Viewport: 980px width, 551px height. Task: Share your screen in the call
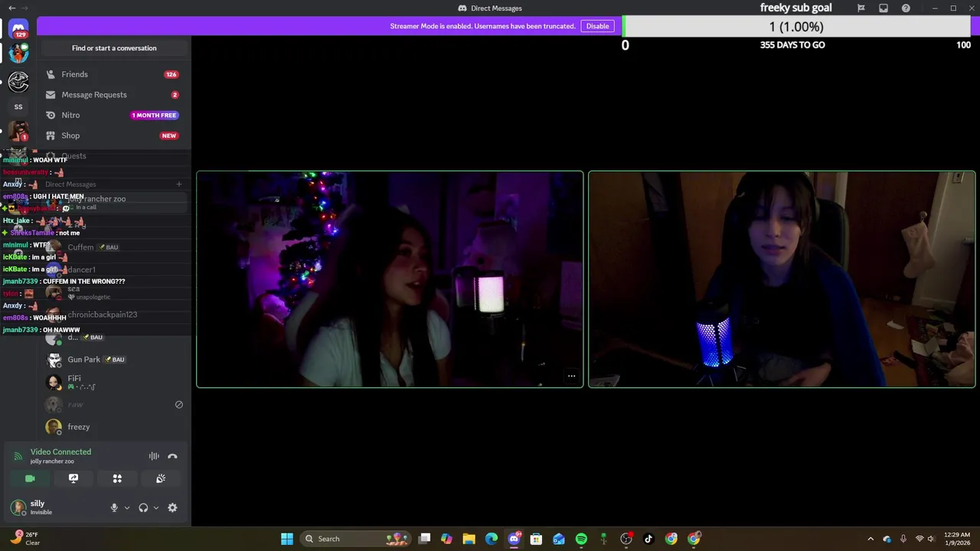73,478
